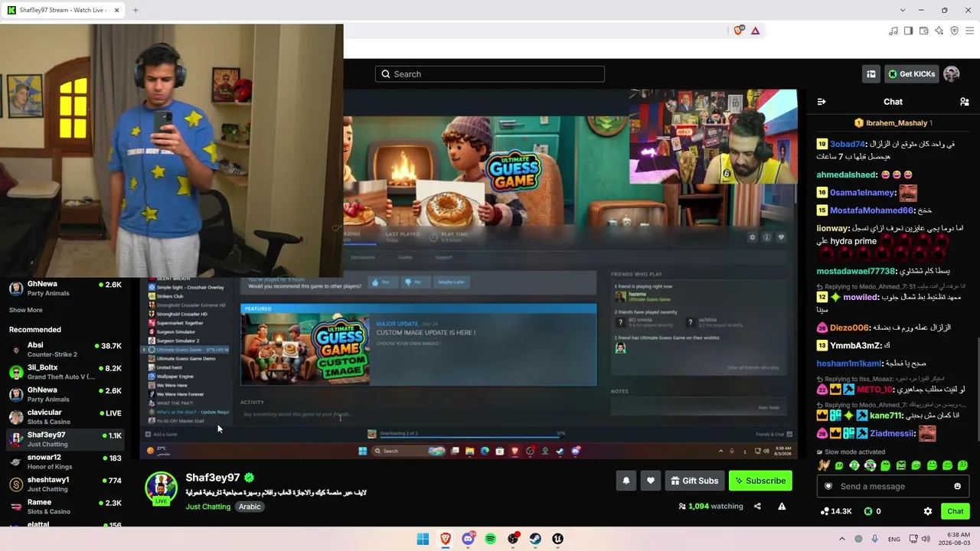The width and height of the screenshot is (980, 551).
Task: Click the Arabic language tag
Action: (x=250, y=507)
